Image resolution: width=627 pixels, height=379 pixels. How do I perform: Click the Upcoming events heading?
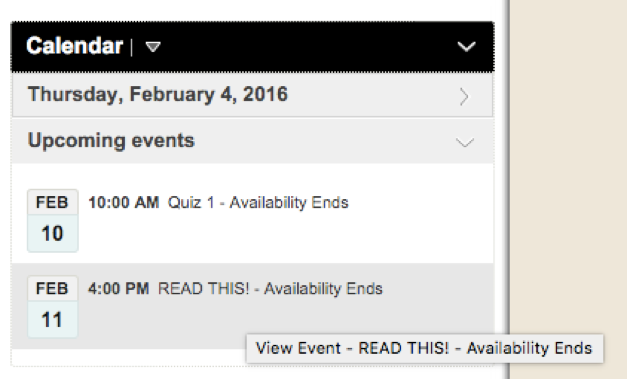coord(111,141)
